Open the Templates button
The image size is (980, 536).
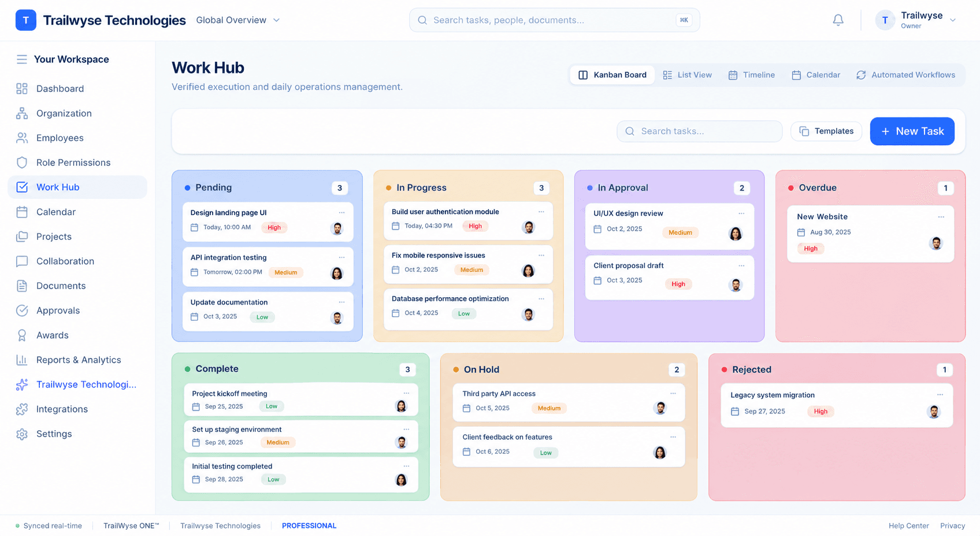click(826, 131)
